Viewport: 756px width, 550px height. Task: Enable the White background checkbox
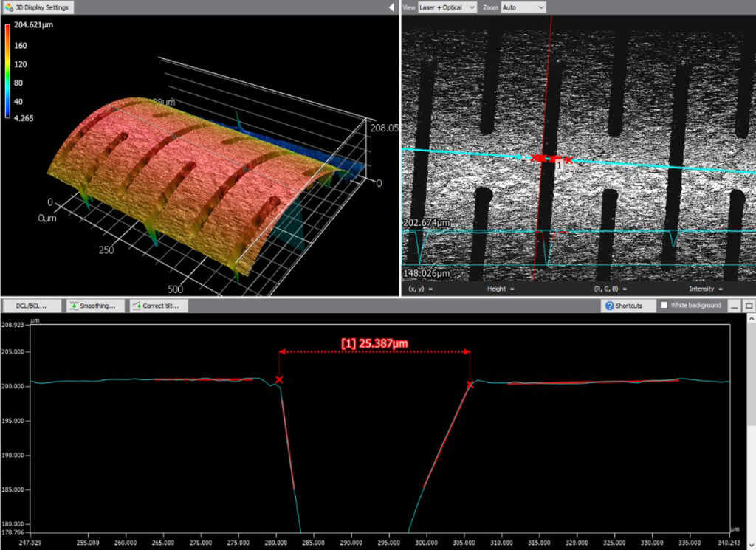coord(664,305)
